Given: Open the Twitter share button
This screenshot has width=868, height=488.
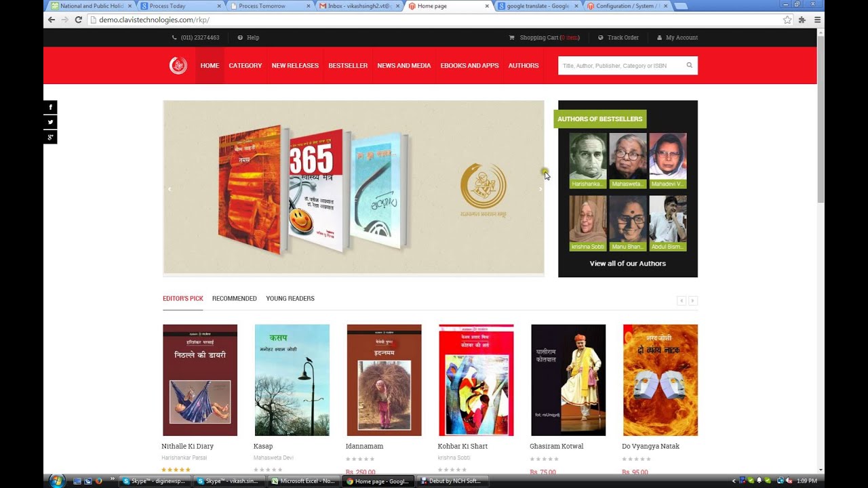Looking at the screenshot, I should point(50,122).
